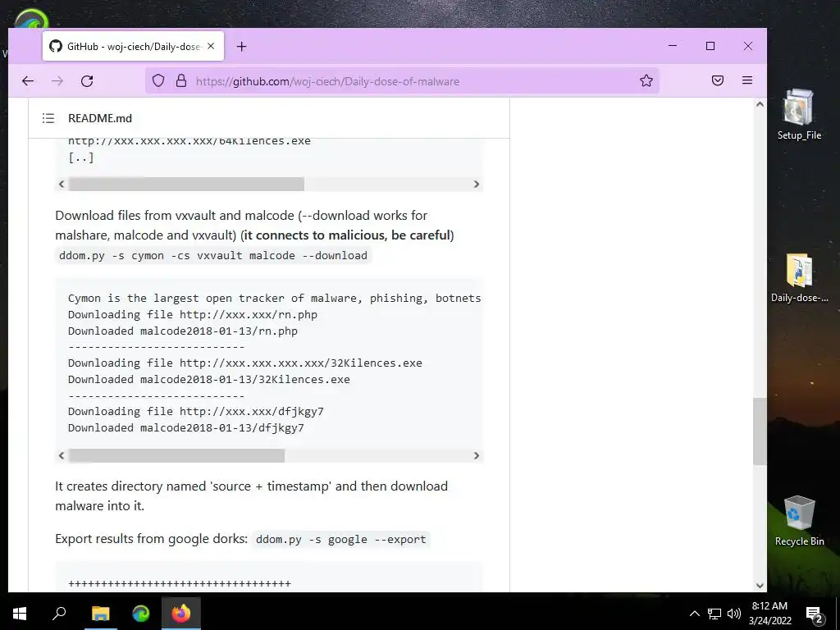The height and width of the screenshot is (630, 840).
Task: Click the Firefox taskbar icon
Action: [181, 614]
